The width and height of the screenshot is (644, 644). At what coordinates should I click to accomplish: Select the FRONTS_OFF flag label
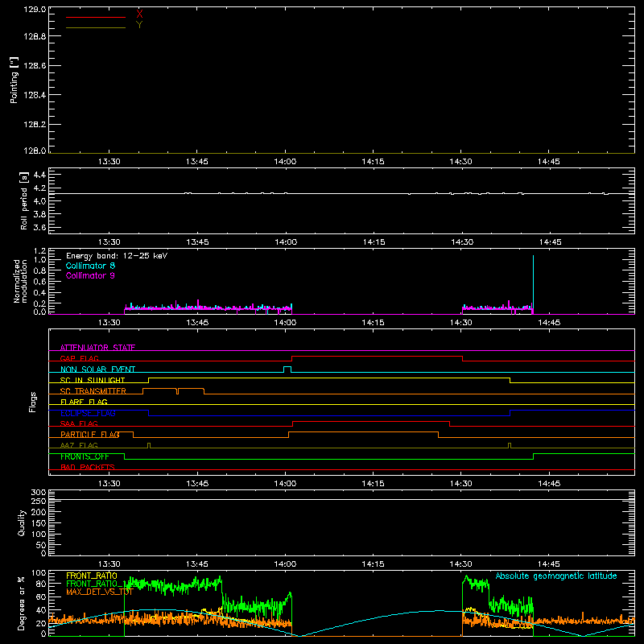pos(85,456)
